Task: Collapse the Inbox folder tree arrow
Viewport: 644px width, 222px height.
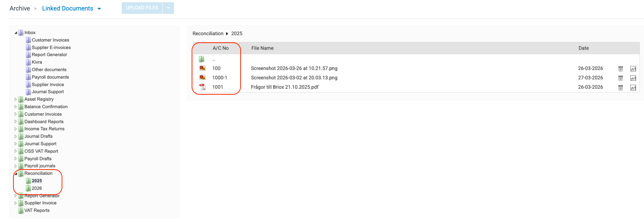Action: (x=16, y=33)
